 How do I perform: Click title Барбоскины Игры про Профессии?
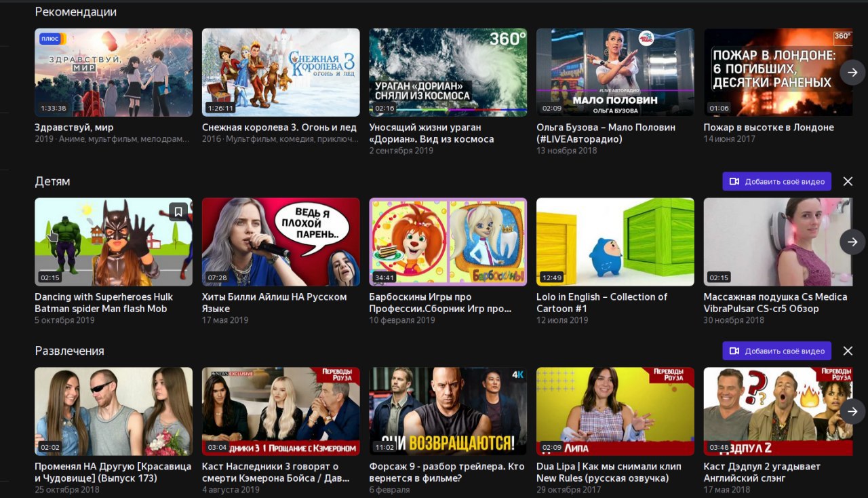[440, 303]
